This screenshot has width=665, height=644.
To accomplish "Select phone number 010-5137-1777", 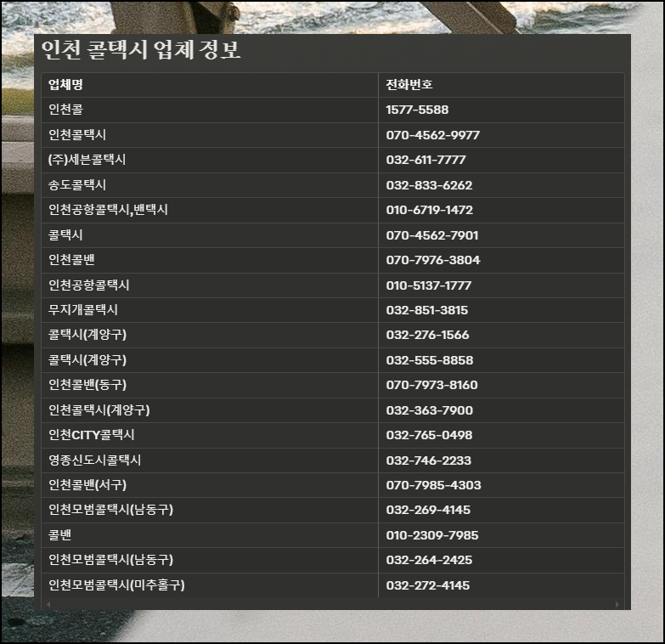I will pos(428,285).
